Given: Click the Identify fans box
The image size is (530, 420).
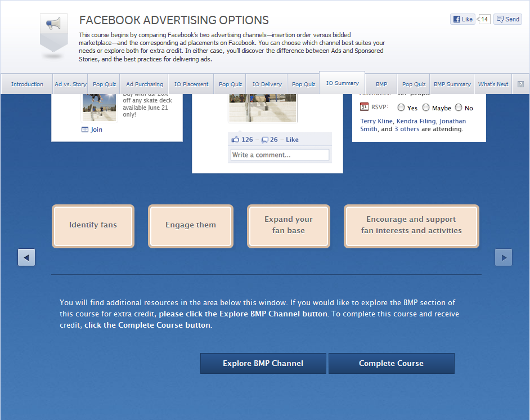Looking at the screenshot, I should [x=93, y=226].
